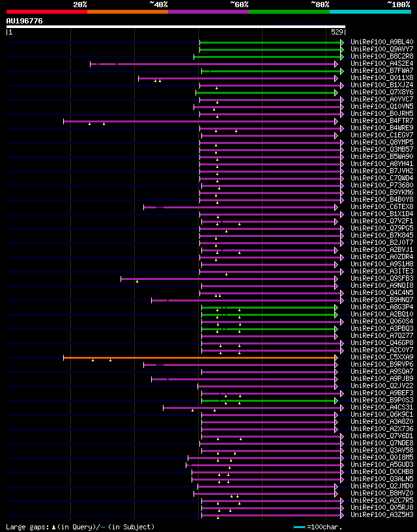The width and height of the screenshot is (417, 532).
Task: Click the UniRef100_C1EGV7 label
Action: pos(382,135)
